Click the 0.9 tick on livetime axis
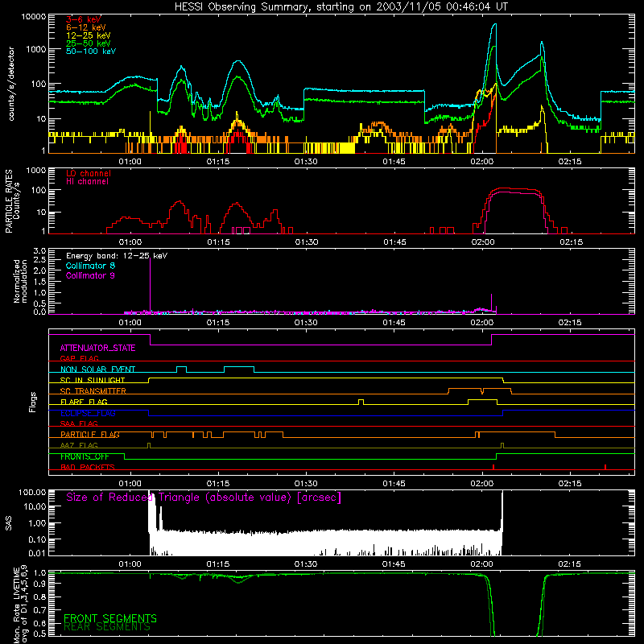Image resolution: width=644 pixels, height=644 pixels. pyautogui.click(x=41, y=582)
